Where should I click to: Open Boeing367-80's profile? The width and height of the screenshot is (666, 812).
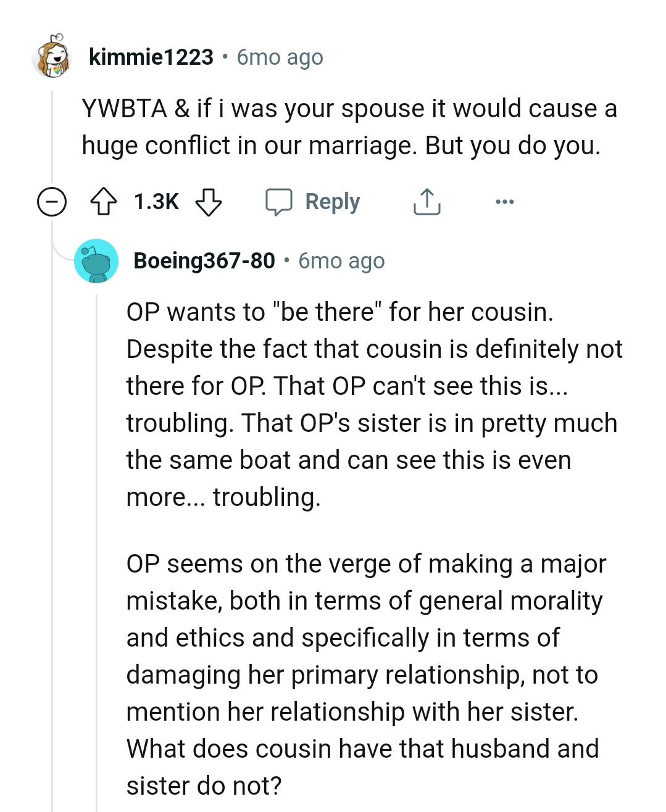[204, 260]
